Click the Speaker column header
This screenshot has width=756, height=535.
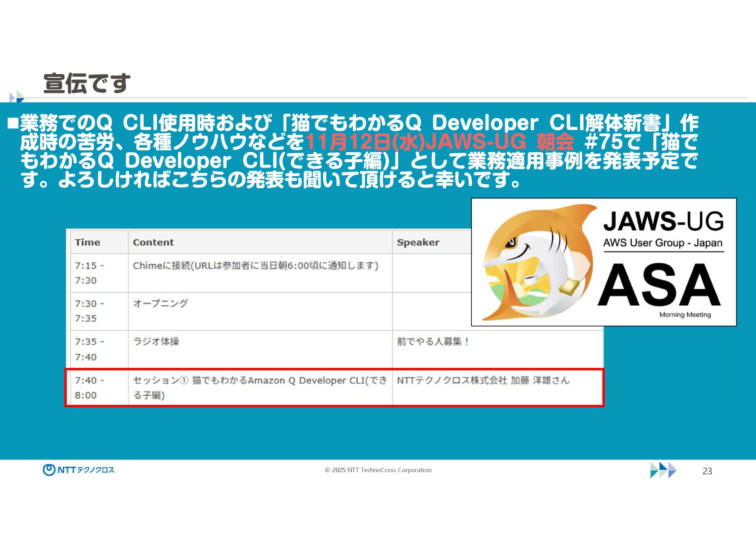click(x=432, y=242)
